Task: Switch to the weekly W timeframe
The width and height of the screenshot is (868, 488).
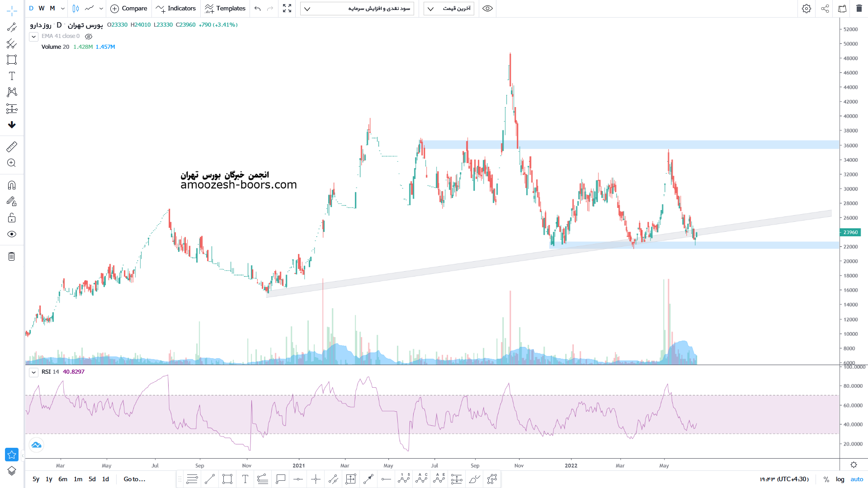Action: (x=42, y=9)
